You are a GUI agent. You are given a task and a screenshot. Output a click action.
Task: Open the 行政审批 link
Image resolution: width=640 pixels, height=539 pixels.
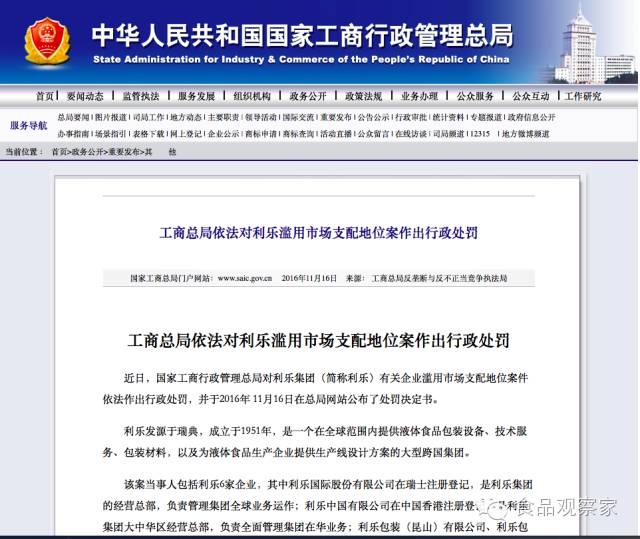coord(411,118)
